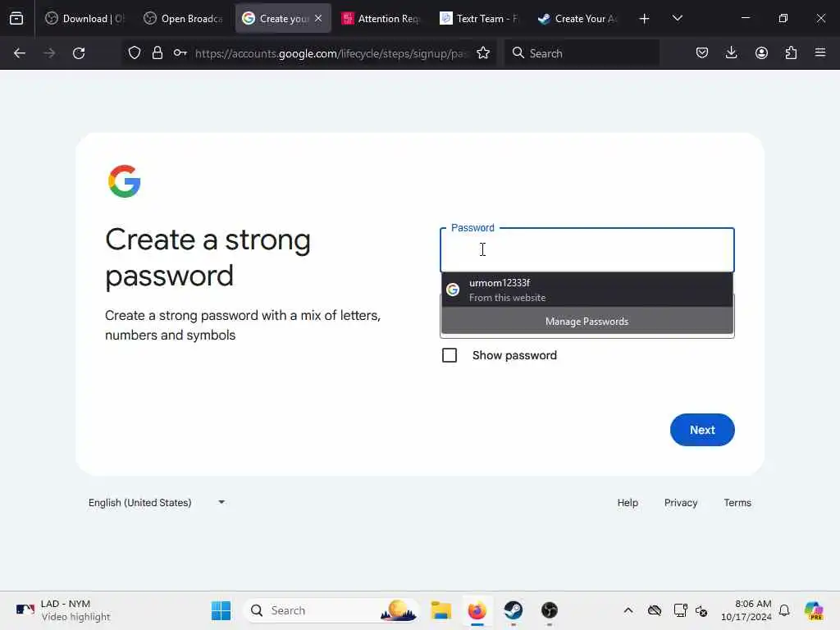Screen dimensions: 840x630
Task: Click the URL address field
Action: click(331, 53)
